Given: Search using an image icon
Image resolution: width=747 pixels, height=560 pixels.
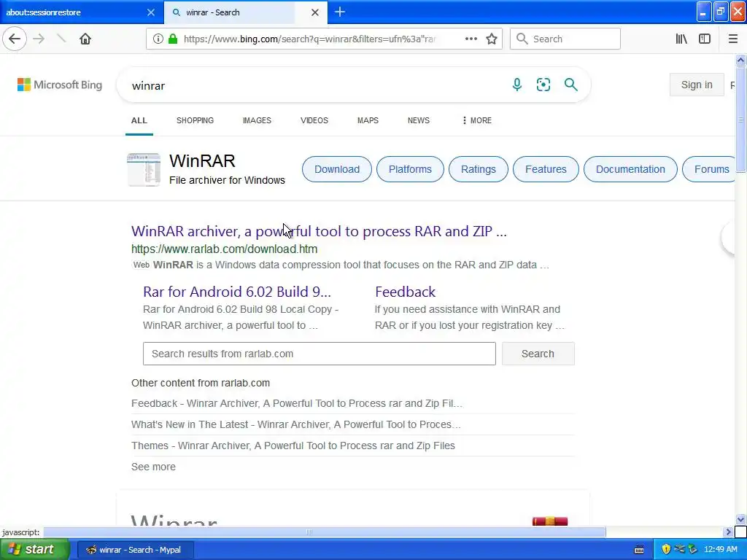Looking at the screenshot, I should [543, 85].
